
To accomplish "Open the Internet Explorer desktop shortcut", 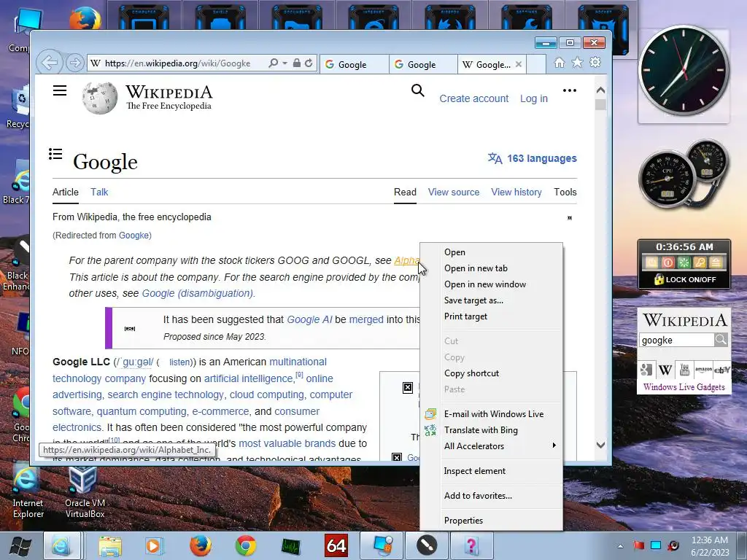I will (28, 493).
